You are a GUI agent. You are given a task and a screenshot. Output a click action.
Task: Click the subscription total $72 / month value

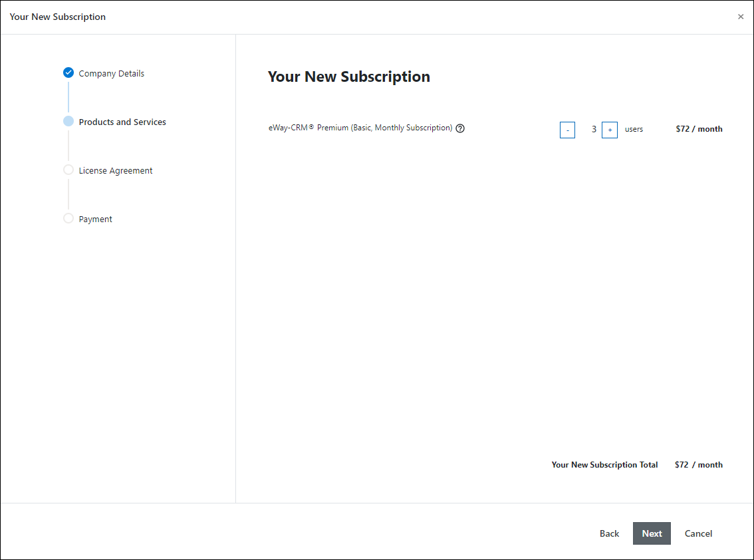click(x=699, y=465)
